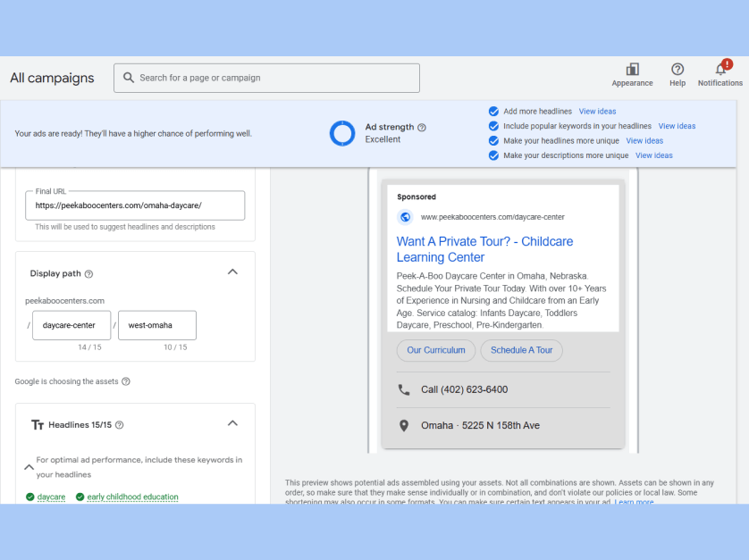Click the 'Our Curriculum' sitelink chip
The image size is (749, 560).
[436, 350]
